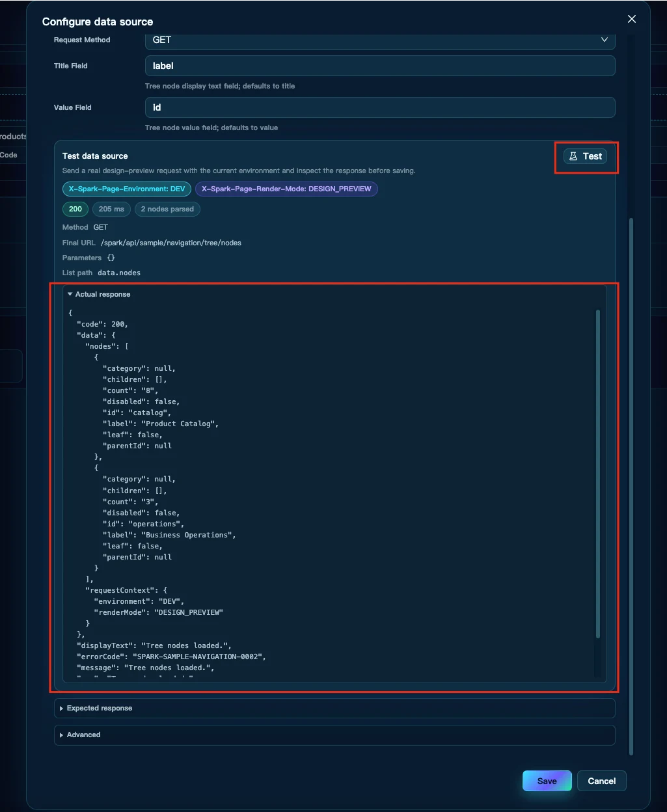The width and height of the screenshot is (667, 812).
Task: Click the Test button with flask icon
Action: [x=585, y=156]
